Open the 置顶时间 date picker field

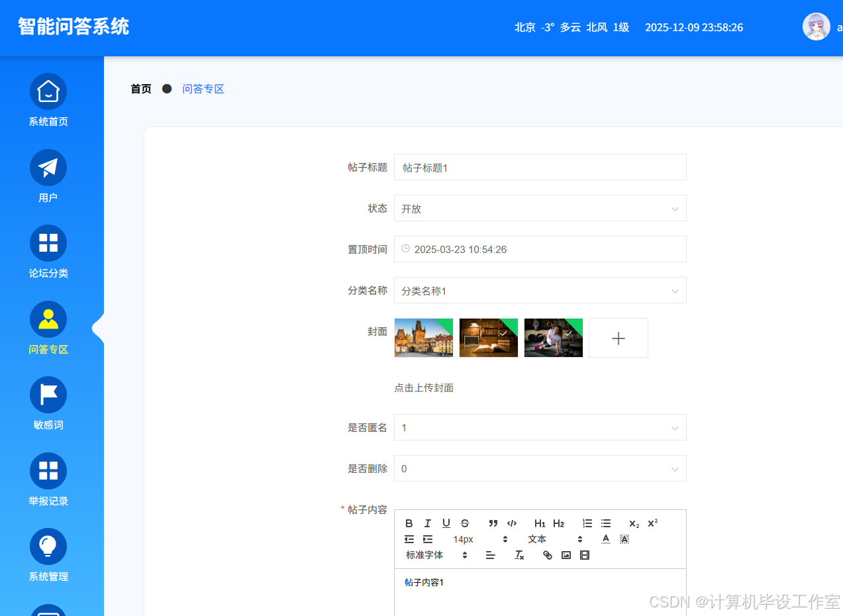tap(540, 249)
